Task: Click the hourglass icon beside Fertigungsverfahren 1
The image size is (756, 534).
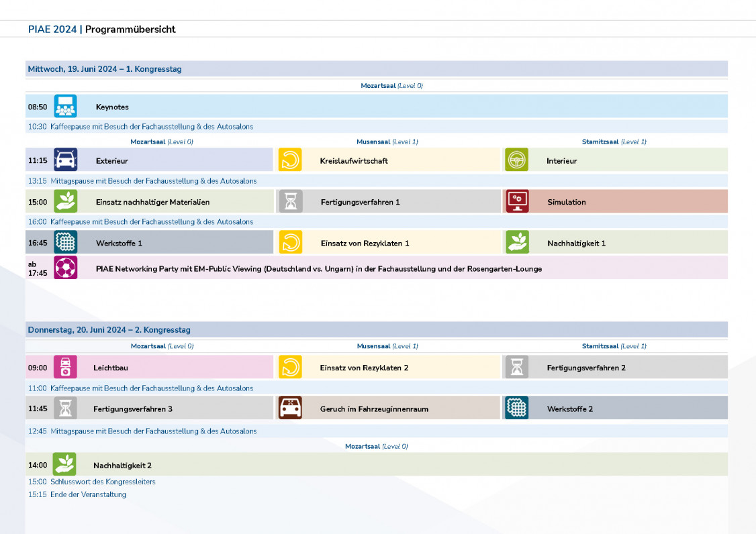Action: click(x=290, y=201)
